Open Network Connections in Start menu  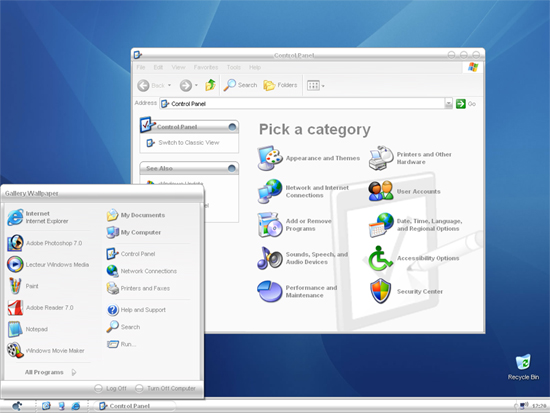(x=142, y=271)
